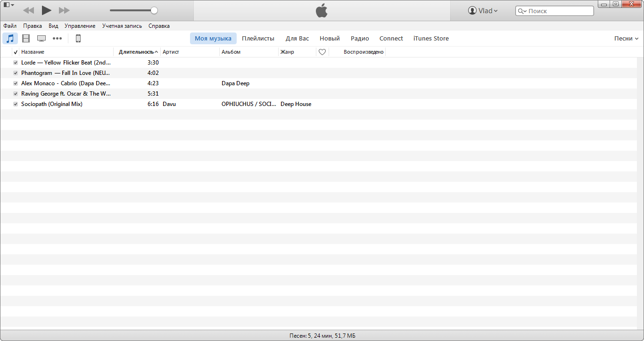
Task: Click the 6:16 duration cell
Action: (x=153, y=104)
